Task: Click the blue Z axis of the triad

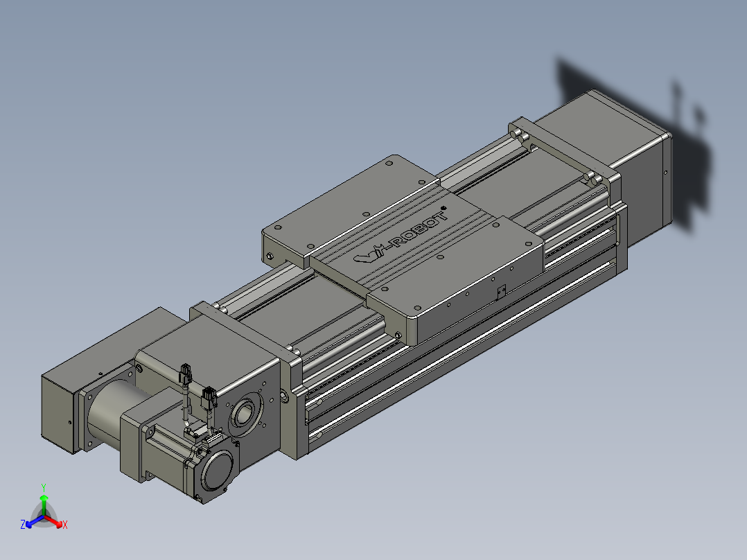Action: (33, 523)
